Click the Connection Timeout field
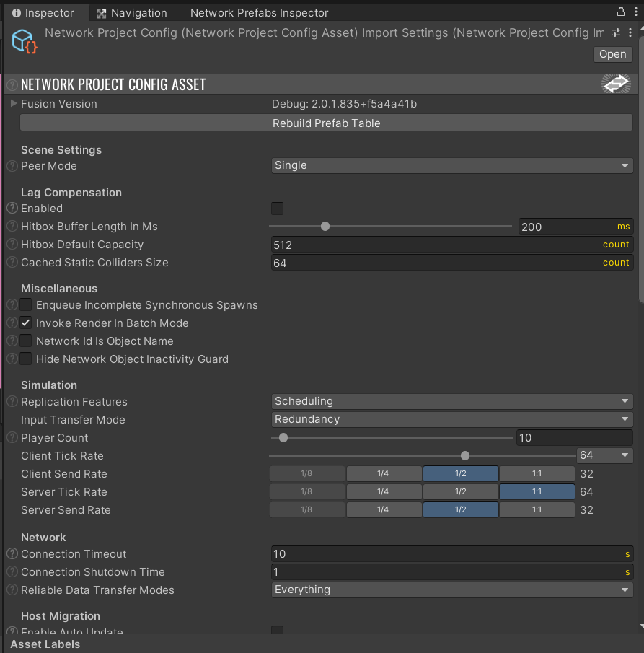Viewport: 644px width, 653px height. (x=452, y=554)
